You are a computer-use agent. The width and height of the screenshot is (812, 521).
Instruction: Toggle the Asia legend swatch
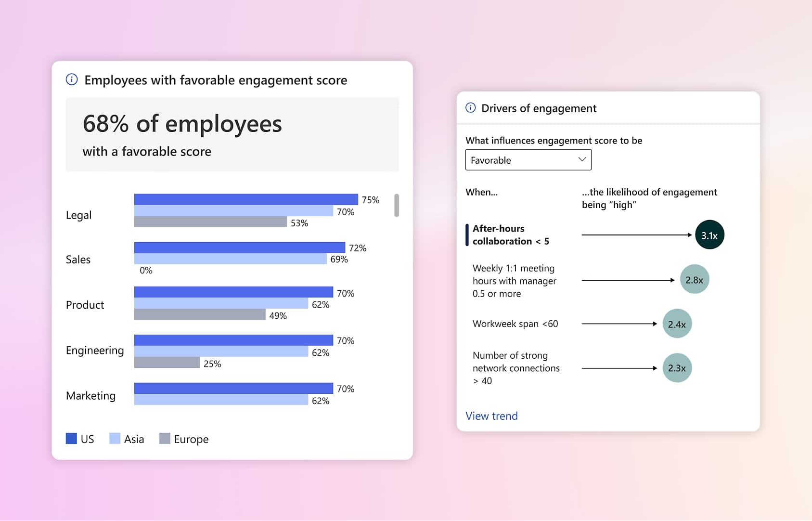tap(115, 439)
